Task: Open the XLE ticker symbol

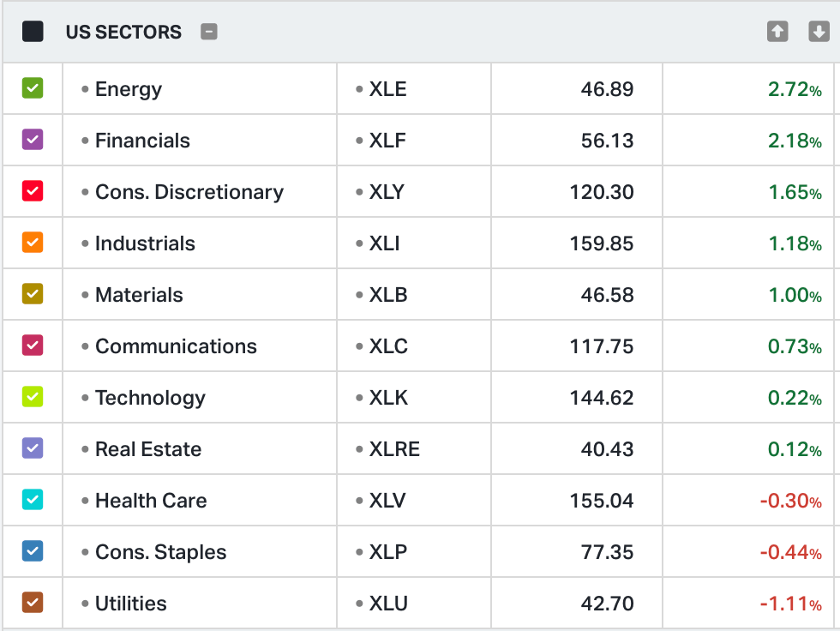Action: (x=387, y=89)
